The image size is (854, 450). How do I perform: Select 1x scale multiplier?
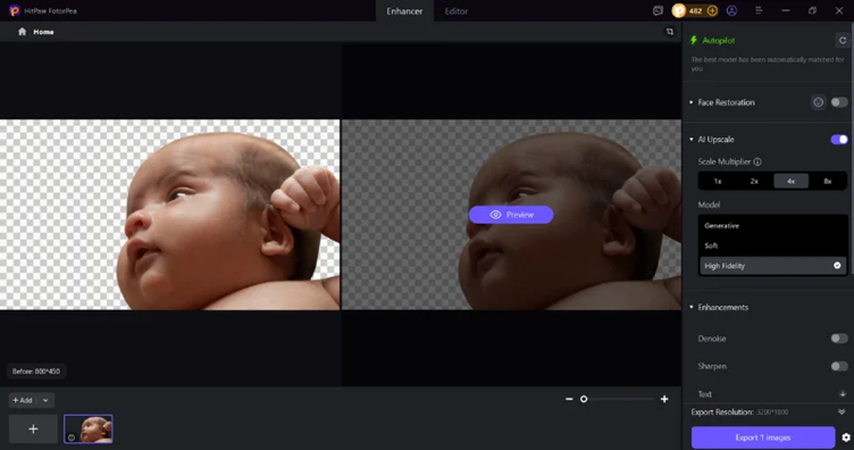tap(718, 181)
